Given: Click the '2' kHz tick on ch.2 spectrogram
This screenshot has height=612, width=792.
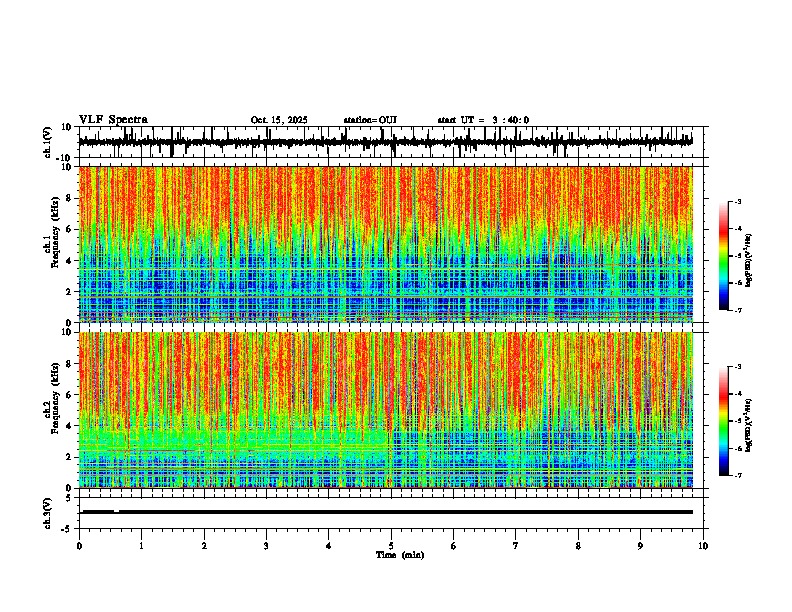Looking at the screenshot, I should tap(68, 457).
